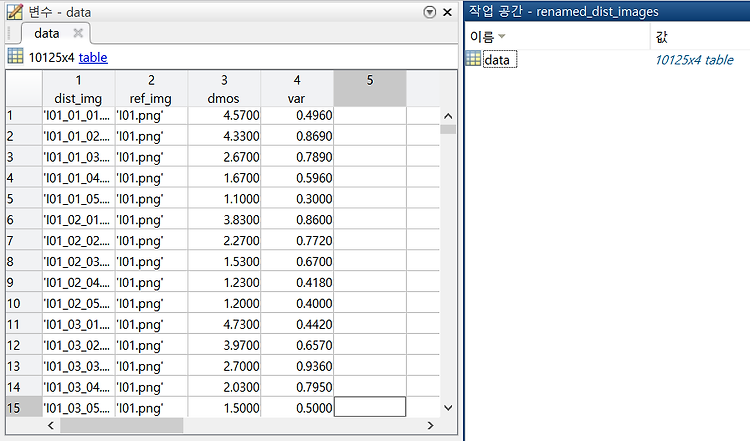This screenshot has height=441, width=750.
Task: Select the dmos column header
Action: [x=224, y=88]
